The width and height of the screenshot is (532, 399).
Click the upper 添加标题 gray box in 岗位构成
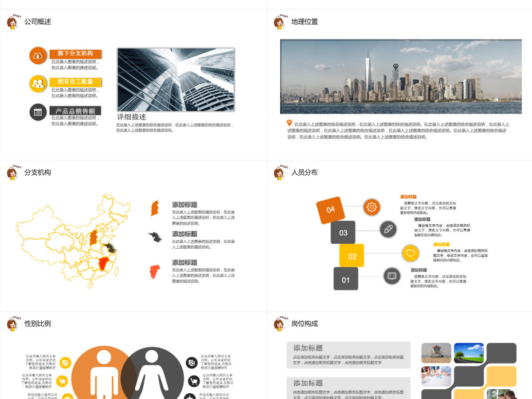pyautogui.click(x=348, y=355)
